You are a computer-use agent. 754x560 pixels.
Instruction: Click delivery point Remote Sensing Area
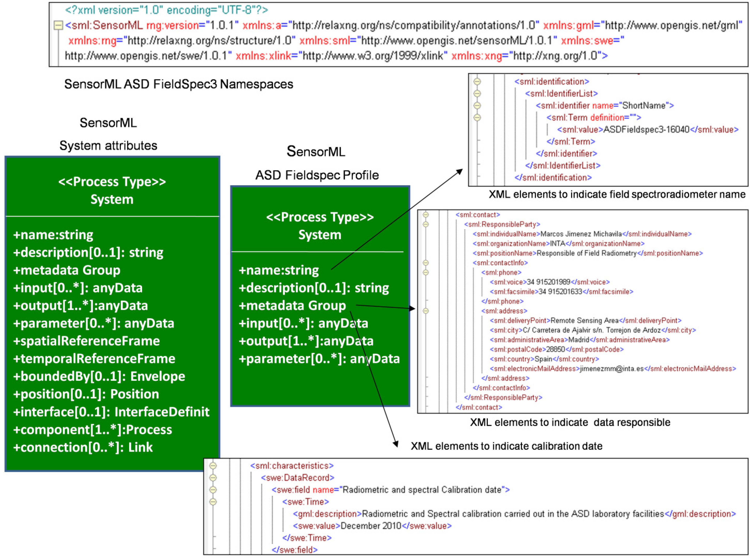(x=585, y=321)
